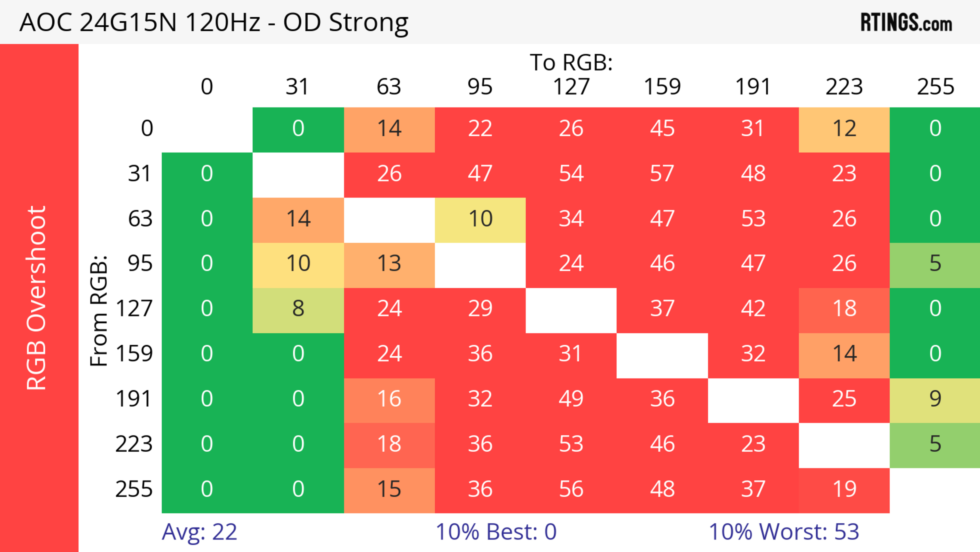This screenshot has width=980, height=552.
Task: Click the orange cell showing value 12
Action: pos(844,129)
